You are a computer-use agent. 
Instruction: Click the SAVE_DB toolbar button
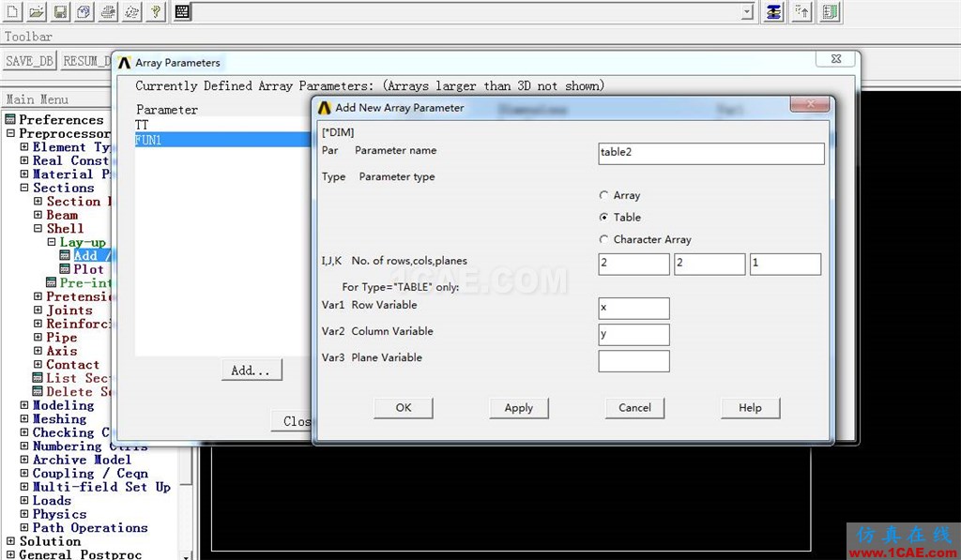coord(29,61)
